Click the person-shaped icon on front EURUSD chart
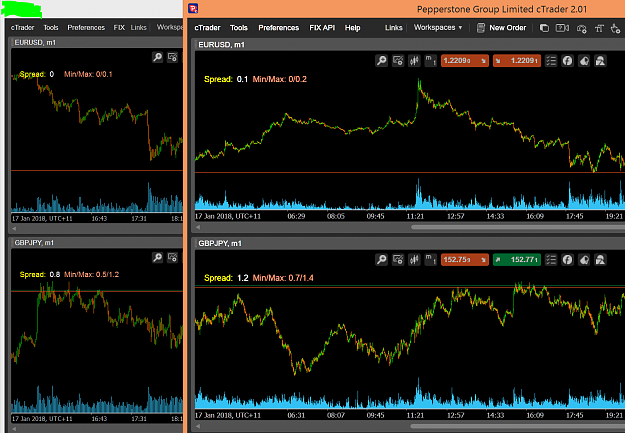 click(x=600, y=61)
